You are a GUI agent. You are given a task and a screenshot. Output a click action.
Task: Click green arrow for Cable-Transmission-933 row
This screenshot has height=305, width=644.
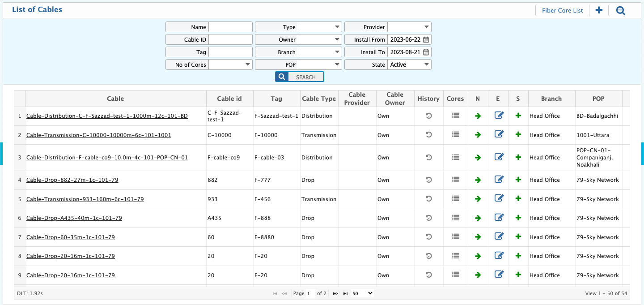478,199
